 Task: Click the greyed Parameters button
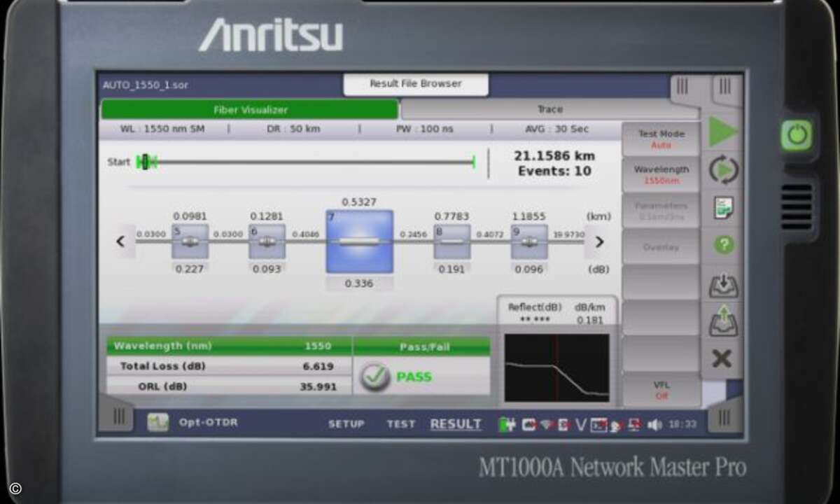tap(661, 211)
